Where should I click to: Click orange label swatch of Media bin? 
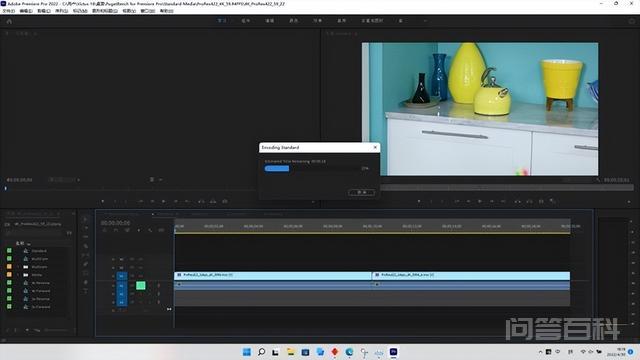[x=9, y=275]
